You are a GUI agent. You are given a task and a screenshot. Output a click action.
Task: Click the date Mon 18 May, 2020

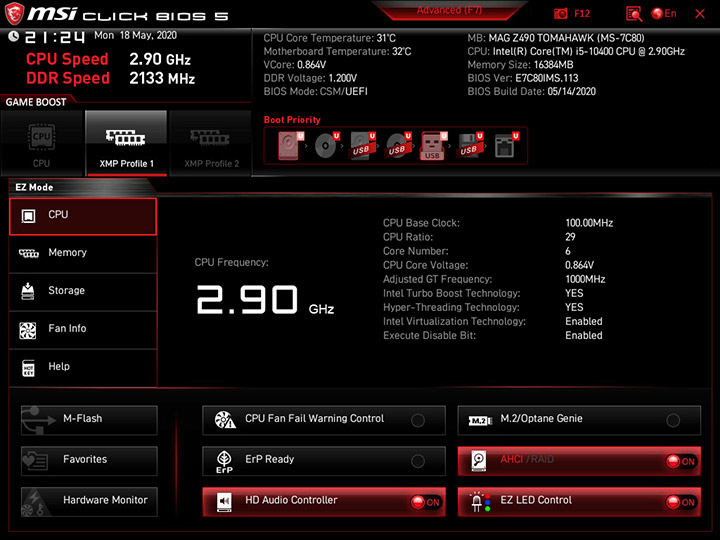135,35
